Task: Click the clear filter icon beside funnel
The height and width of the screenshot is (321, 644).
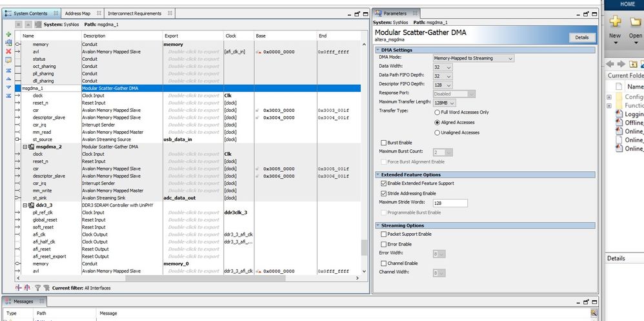Action: [46, 288]
